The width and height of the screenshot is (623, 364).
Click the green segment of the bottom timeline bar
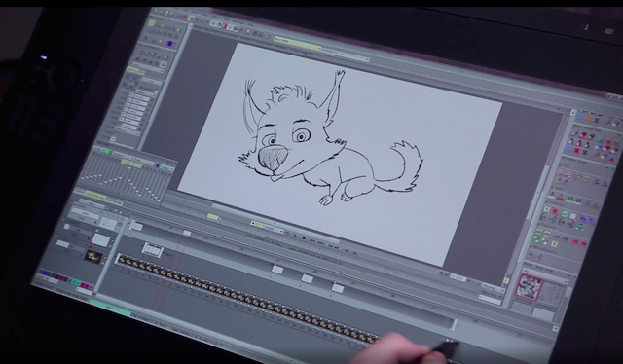109,307
